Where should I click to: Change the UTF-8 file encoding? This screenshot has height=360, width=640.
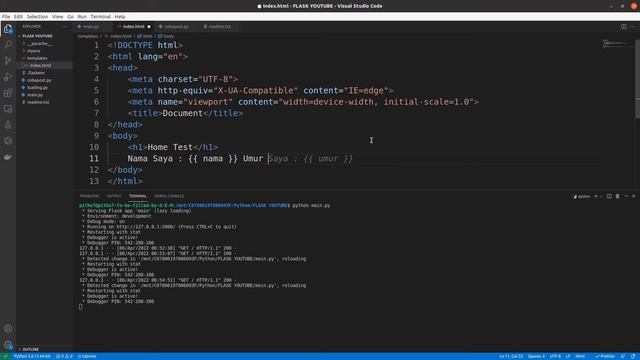tap(555, 356)
